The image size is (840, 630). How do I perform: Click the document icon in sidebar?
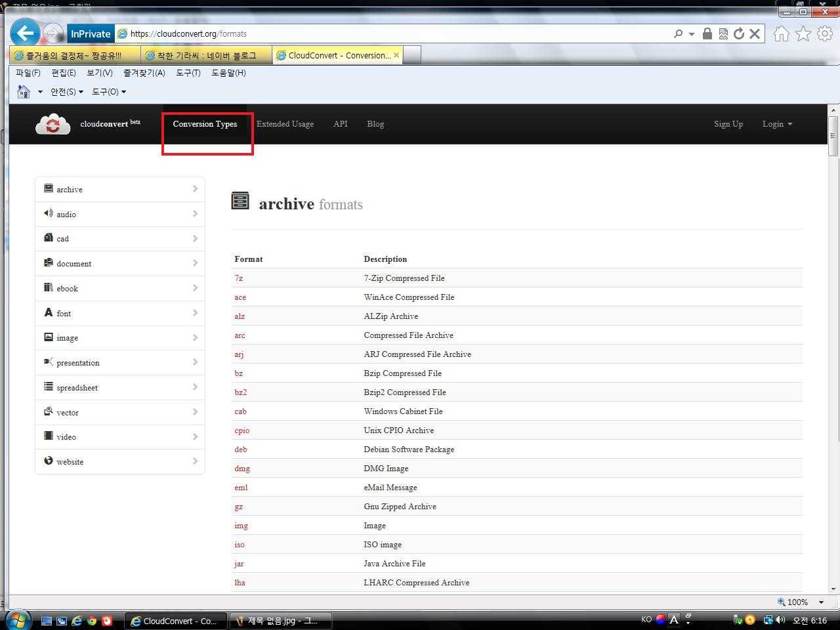pos(49,262)
